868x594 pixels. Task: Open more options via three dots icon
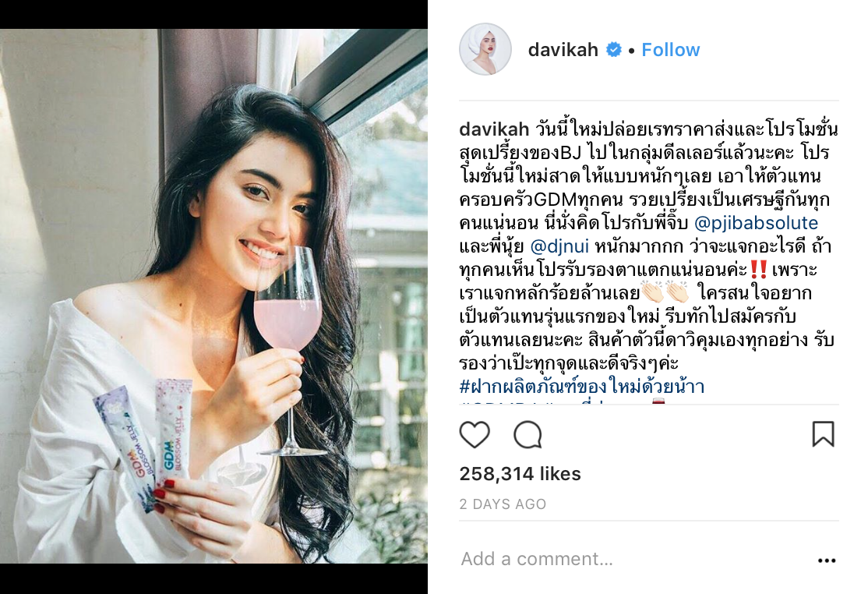point(827,560)
